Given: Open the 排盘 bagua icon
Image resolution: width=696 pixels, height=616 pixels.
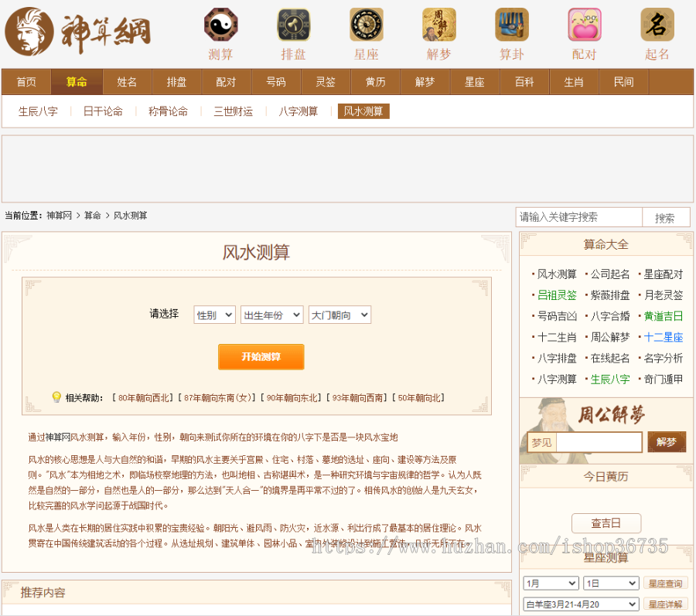Looking at the screenshot, I should (x=293, y=25).
